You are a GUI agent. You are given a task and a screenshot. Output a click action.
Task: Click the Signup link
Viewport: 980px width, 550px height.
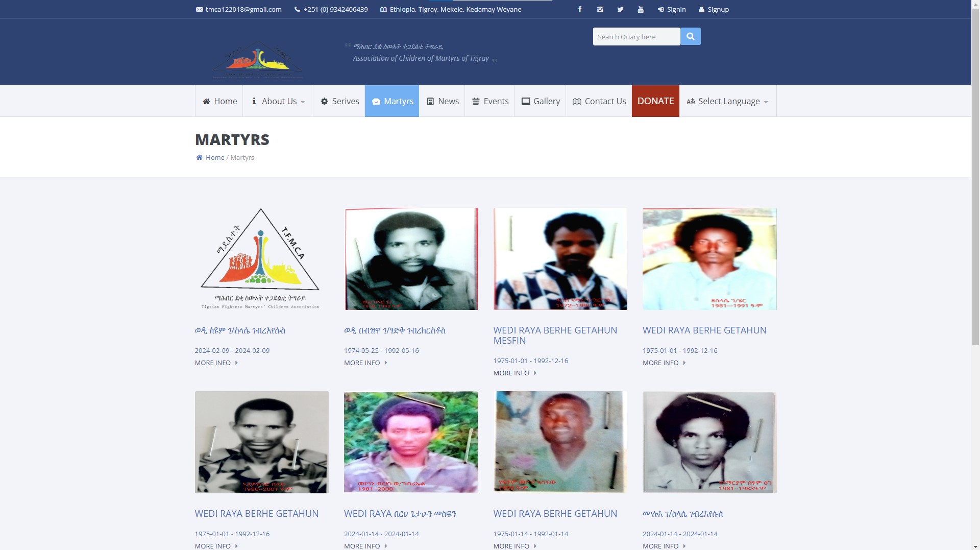(x=714, y=9)
